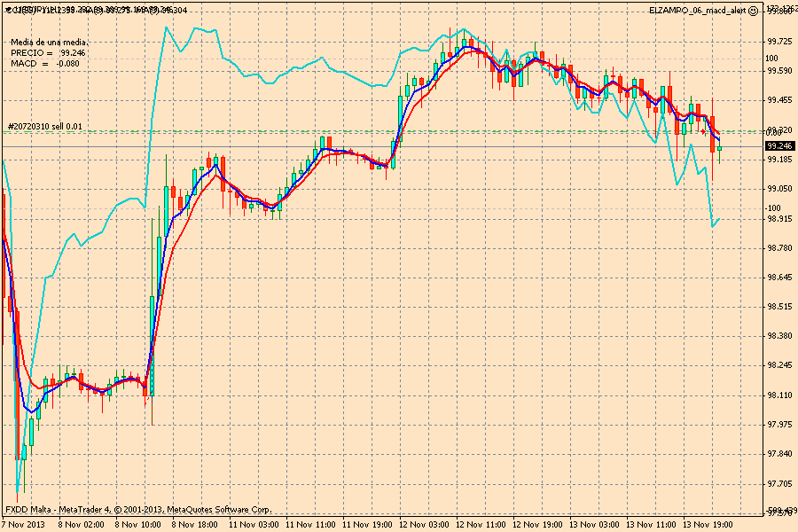This screenshot has width=798, height=532.
Task: Click the red sell arrow marker
Action: tap(703, 132)
